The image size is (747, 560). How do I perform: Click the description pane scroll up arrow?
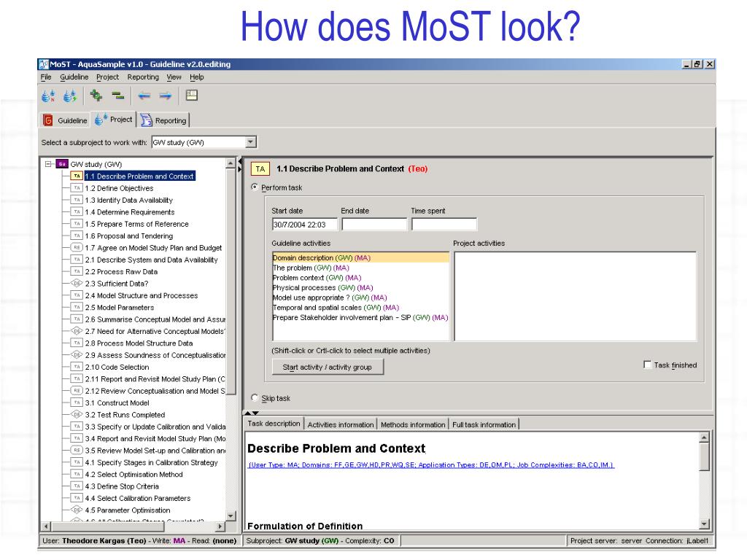pos(704,437)
